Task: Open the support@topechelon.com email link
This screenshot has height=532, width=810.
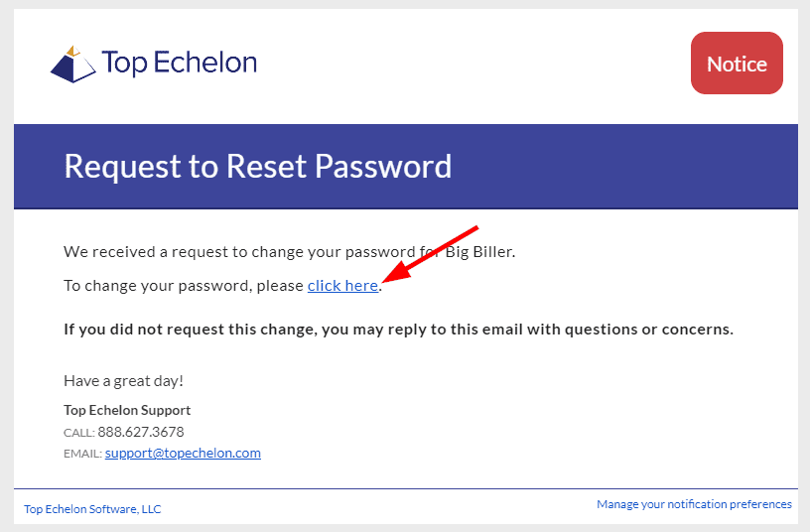Action: pyautogui.click(x=183, y=453)
